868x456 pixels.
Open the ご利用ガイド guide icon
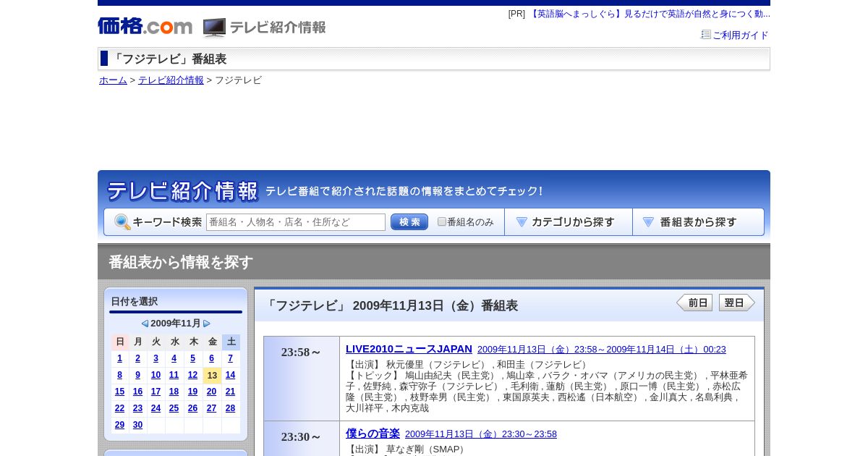pos(706,35)
